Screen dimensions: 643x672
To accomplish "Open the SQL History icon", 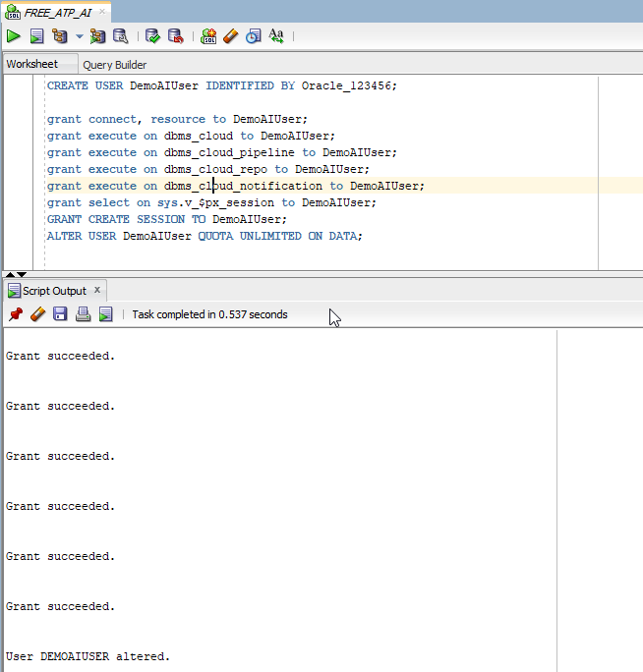I will coord(254,36).
